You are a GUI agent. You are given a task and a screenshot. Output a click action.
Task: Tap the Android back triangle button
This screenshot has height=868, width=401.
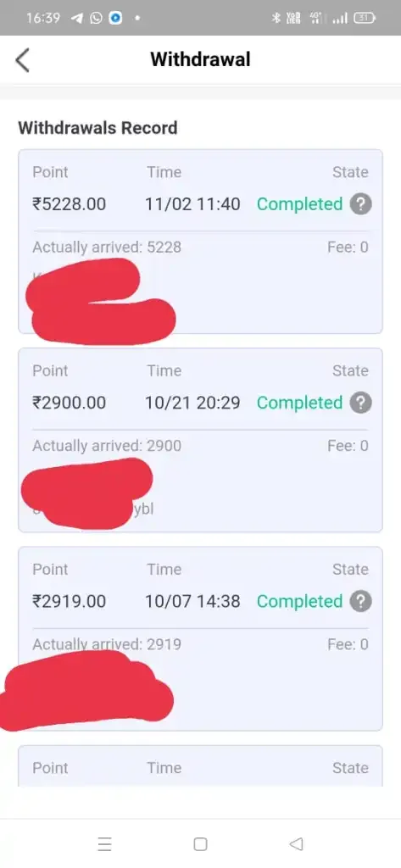click(297, 843)
